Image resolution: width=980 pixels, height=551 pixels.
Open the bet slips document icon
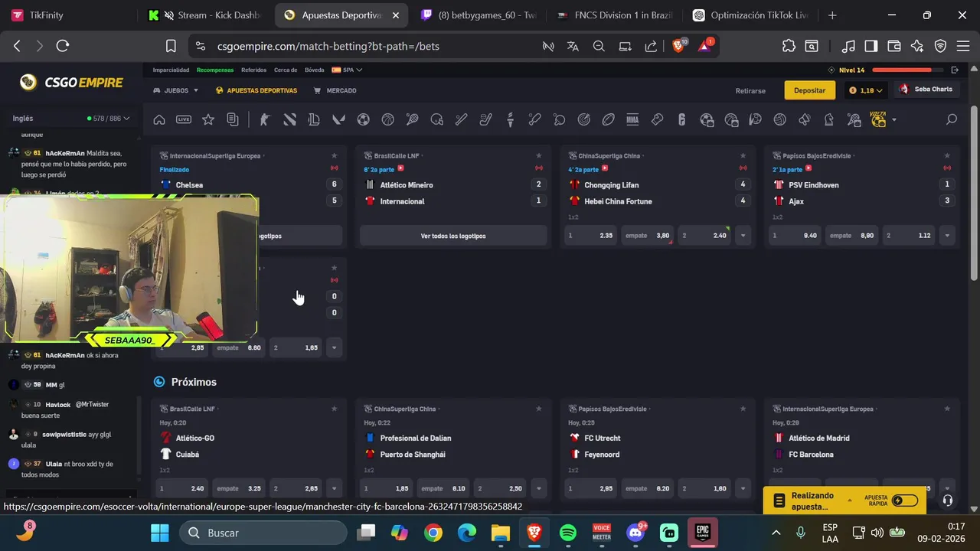point(233,119)
